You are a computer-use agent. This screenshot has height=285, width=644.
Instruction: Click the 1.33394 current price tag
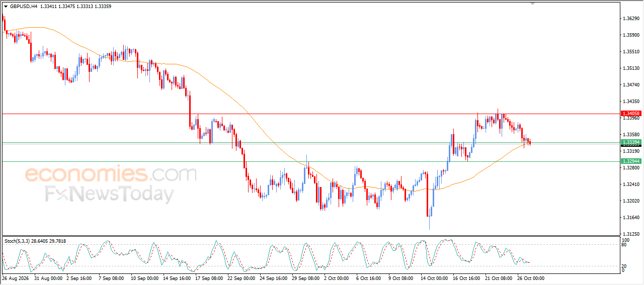[x=631, y=142]
